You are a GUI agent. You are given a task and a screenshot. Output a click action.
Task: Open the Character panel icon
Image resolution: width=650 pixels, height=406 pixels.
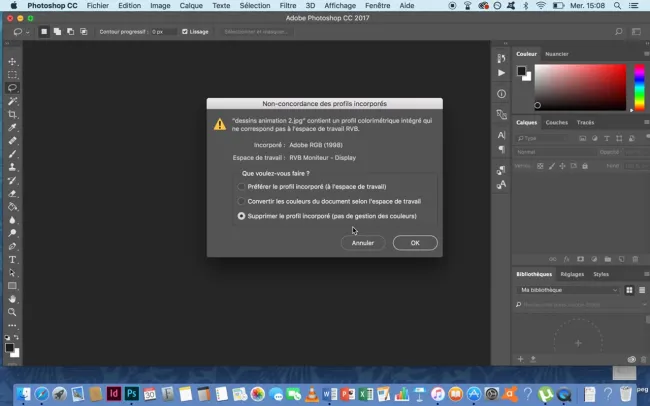(501, 135)
